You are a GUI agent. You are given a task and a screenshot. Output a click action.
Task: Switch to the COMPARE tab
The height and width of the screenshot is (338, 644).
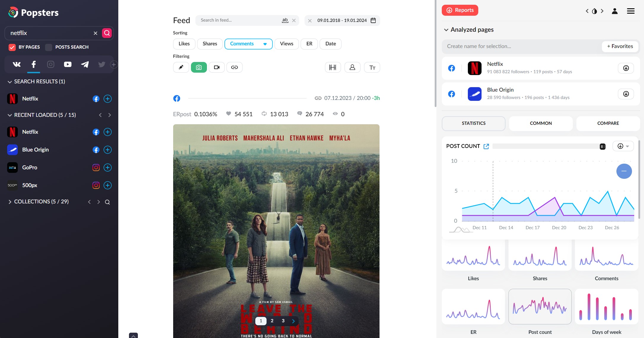[x=608, y=123]
